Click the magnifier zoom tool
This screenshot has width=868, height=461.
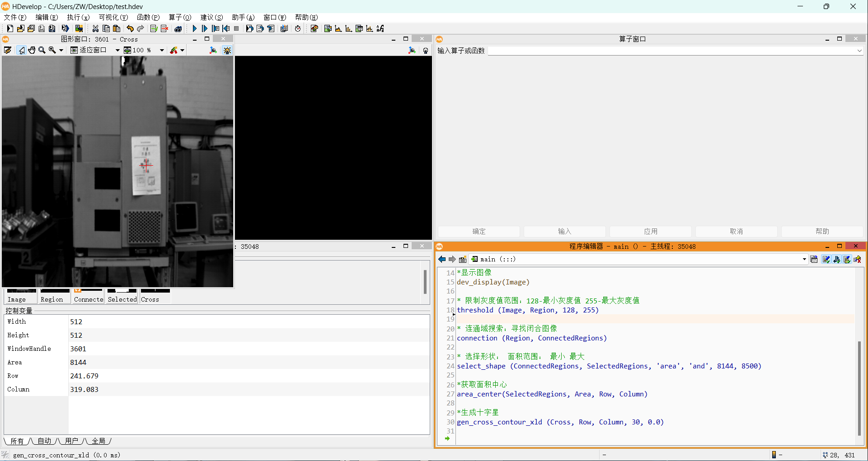tap(42, 50)
